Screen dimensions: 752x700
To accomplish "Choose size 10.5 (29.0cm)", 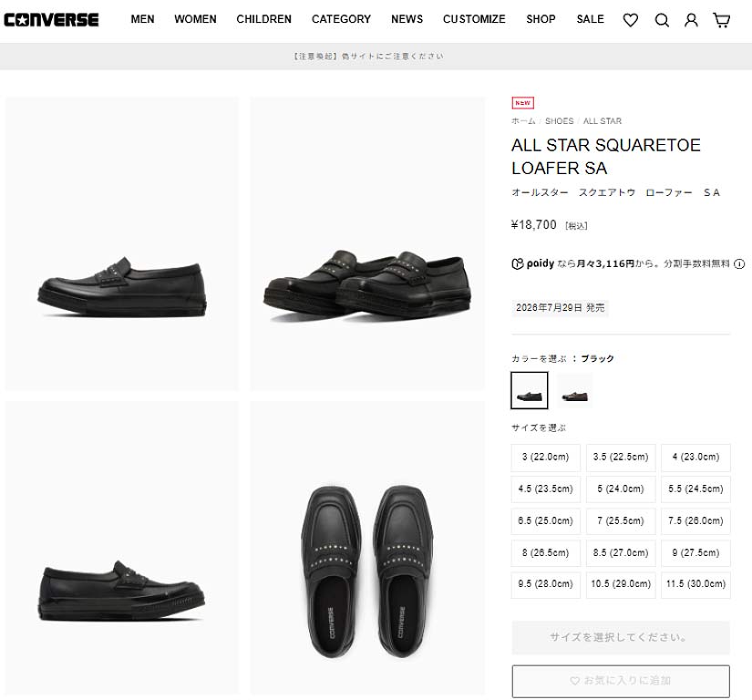I will click(x=621, y=584).
